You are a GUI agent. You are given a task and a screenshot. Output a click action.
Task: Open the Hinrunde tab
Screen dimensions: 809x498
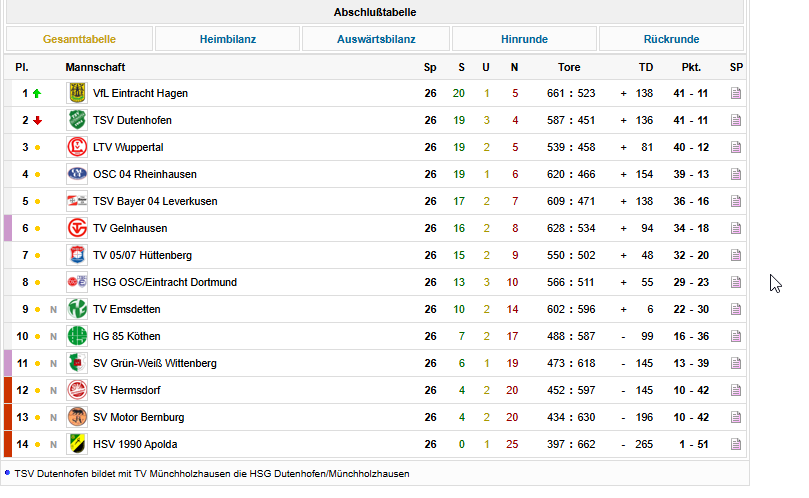coord(524,39)
